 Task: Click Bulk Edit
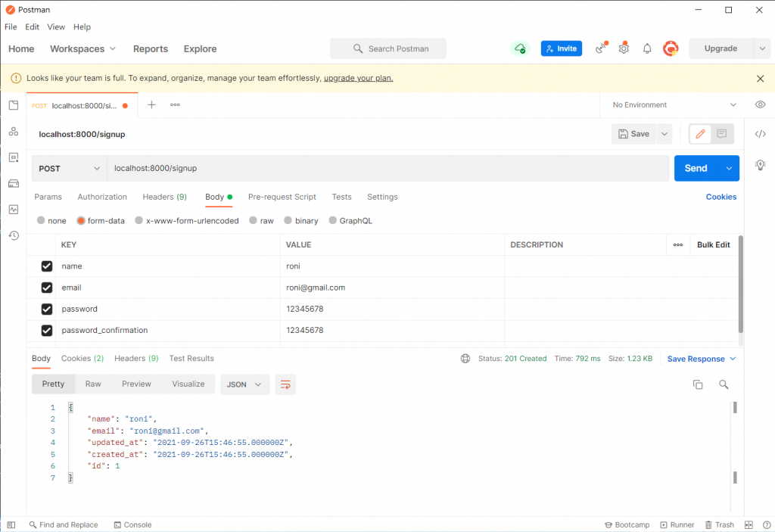click(713, 244)
